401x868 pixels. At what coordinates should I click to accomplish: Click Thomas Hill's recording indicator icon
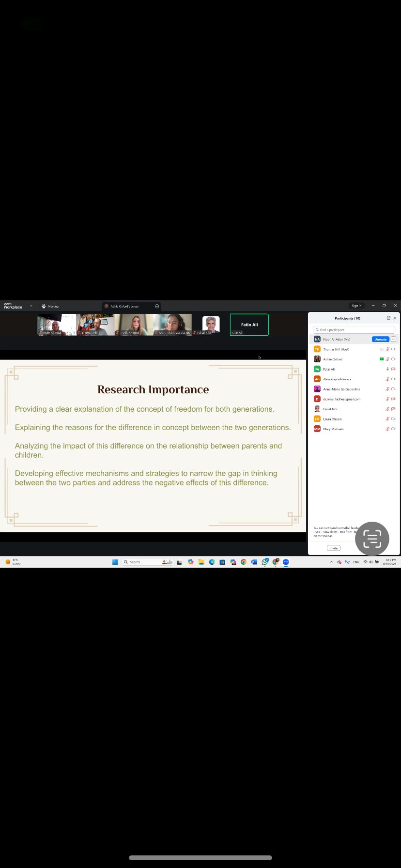[382, 349]
